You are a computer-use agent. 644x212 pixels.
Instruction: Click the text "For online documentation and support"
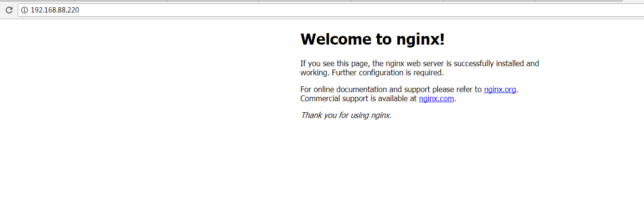(x=365, y=89)
